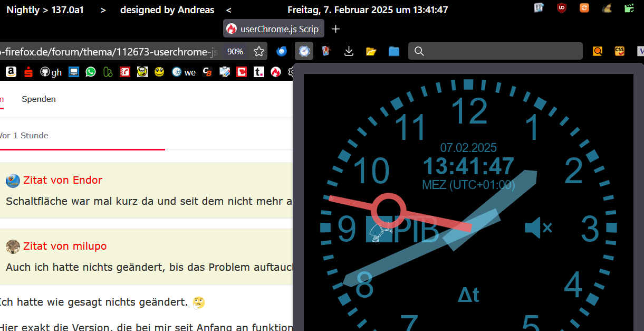Open the Downloads panel arrow icon
Viewport: 644px width, 331px height.
(349, 51)
